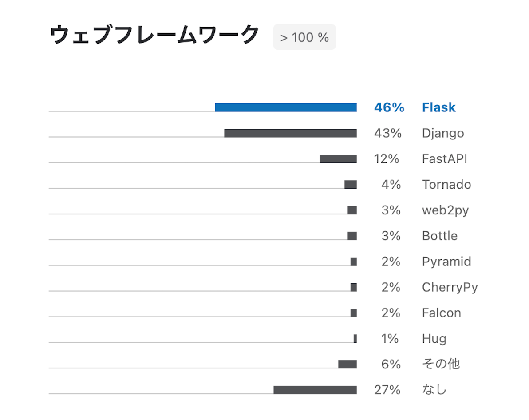The width and height of the screenshot is (529, 420).
Task: Select the FastAPI label
Action: [445, 158]
